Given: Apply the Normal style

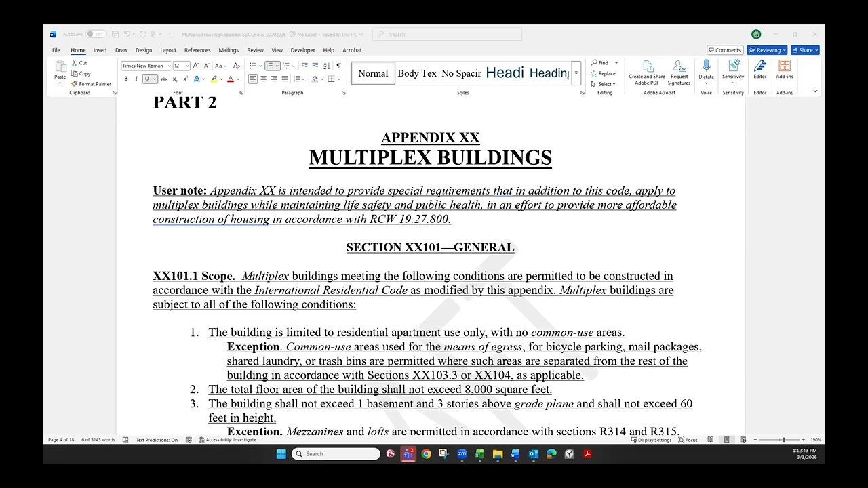Looking at the screenshot, I should click(373, 73).
